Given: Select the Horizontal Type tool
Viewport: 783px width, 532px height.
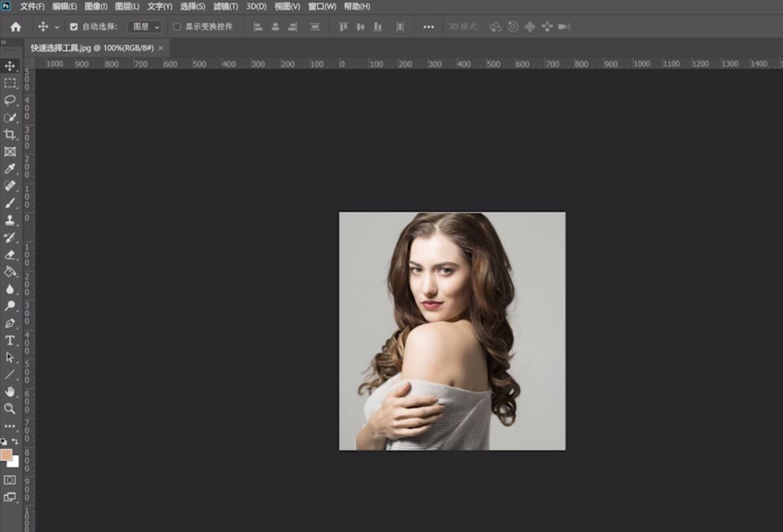Looking at the screenshot, I should (10, 340).
